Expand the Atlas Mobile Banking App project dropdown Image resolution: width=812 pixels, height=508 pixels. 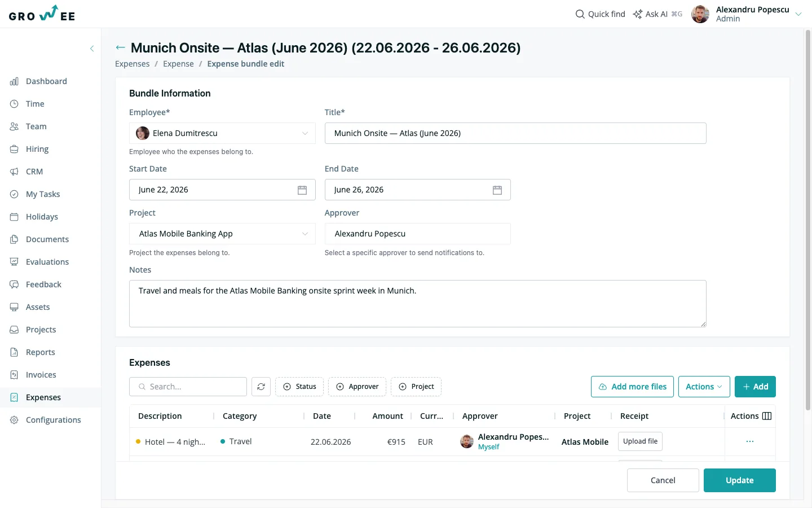[305, 234]
